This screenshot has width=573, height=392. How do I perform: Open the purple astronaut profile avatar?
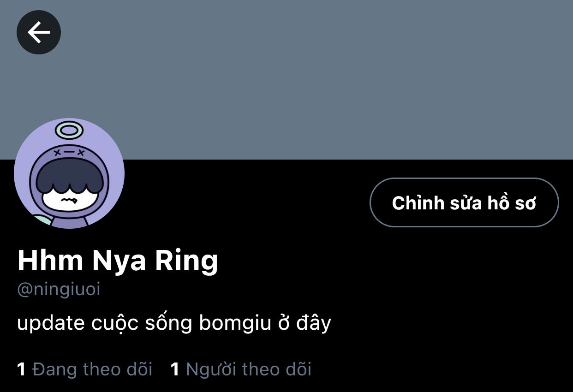(69, 173)
